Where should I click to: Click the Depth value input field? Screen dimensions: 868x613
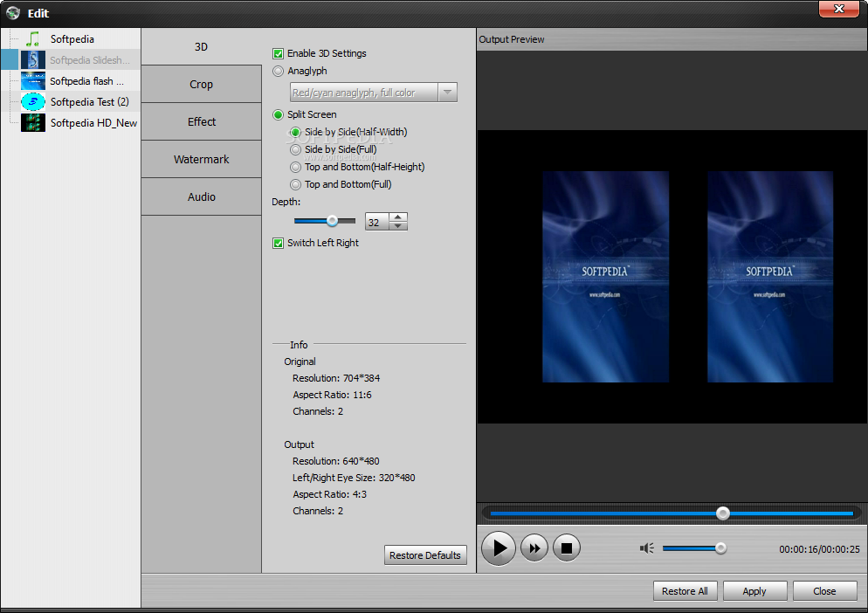click(377, 222)
